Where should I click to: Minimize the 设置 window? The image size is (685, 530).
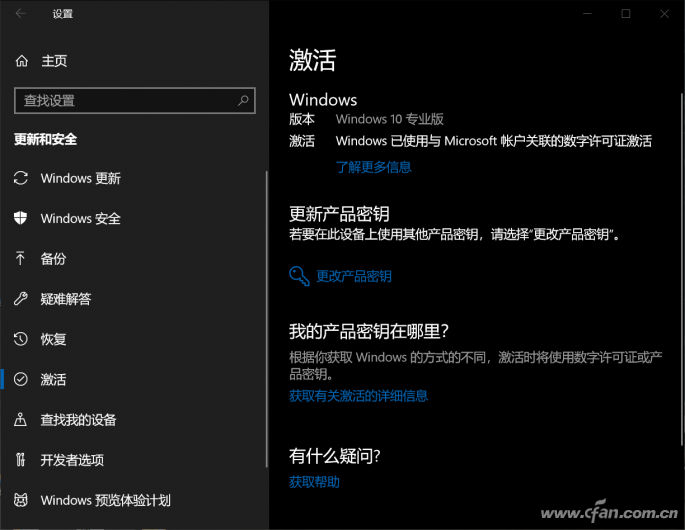point(587,14)
